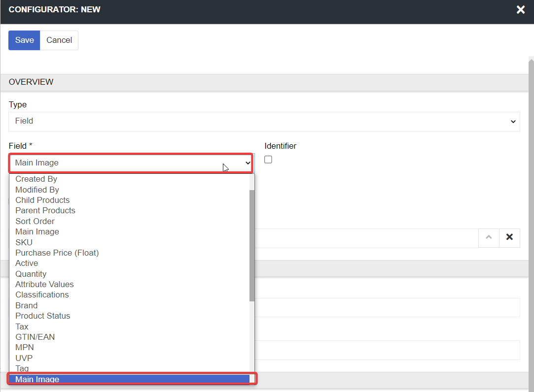Select the highlighted Main Image option
534x392 pixels.
point(37,379)
